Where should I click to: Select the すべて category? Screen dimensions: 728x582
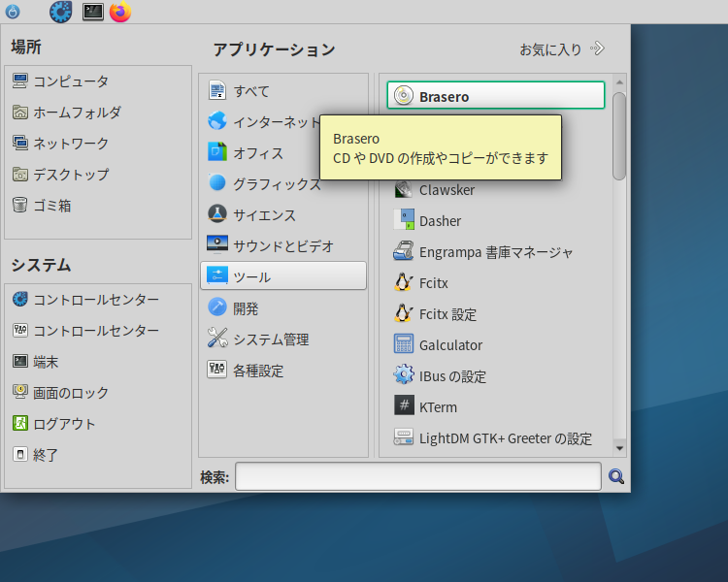click(x=283, y=90)
